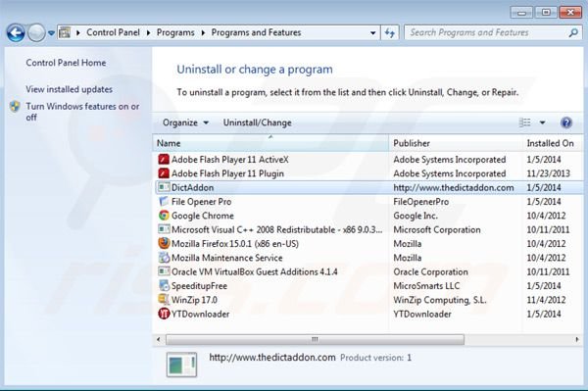Click WinZip Computing, S.L. publisher cell
This screenshot has height=391, width=588.
pyautogui.click(x=439, y=300)
